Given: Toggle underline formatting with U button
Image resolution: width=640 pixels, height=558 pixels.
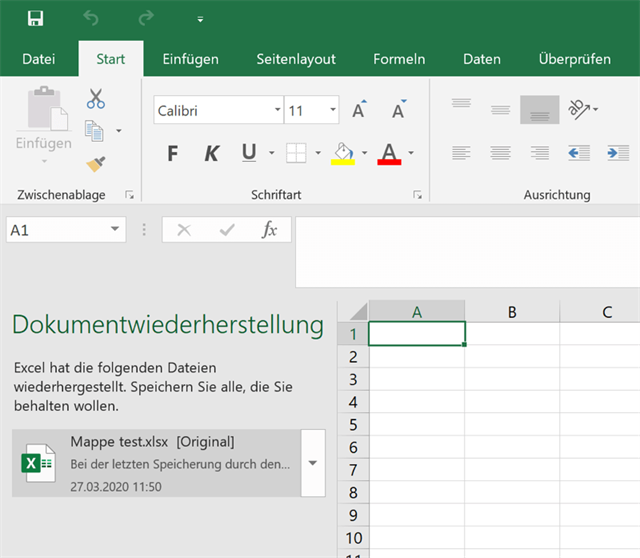Looking at the screenshot, I should coord(248,153).
